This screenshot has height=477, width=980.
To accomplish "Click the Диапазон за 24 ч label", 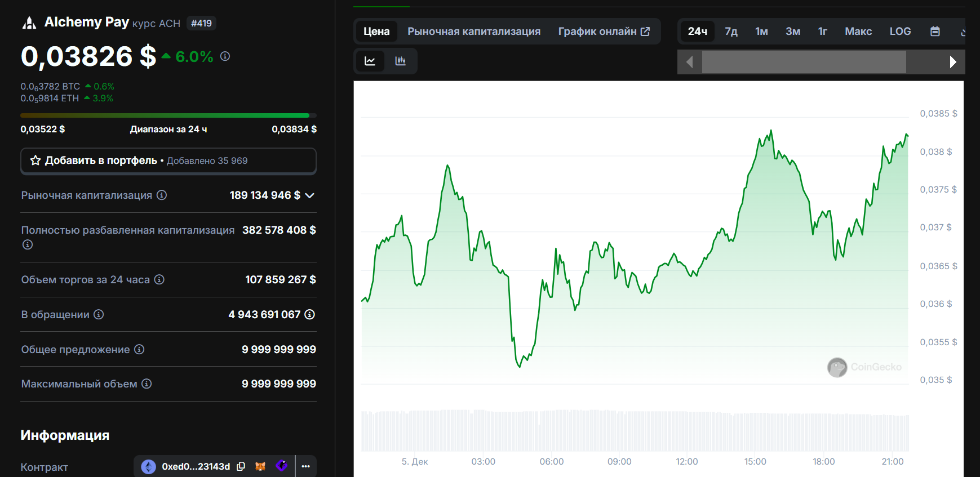I will (x=168, y=129).
